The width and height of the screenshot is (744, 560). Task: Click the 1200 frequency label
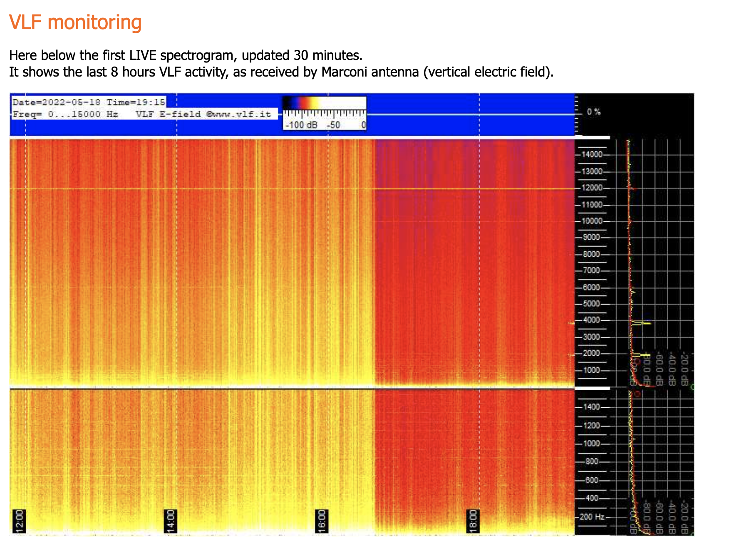[592, 426]
